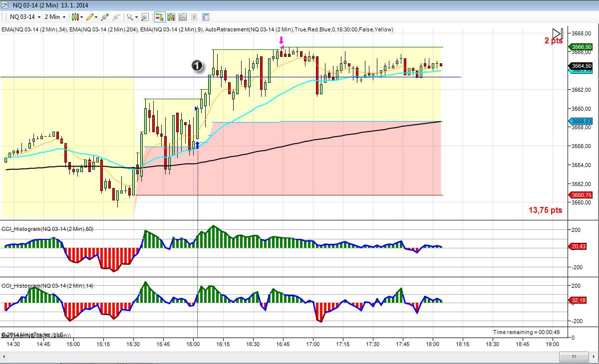Select the arrow cursor pointer tool

131,17
